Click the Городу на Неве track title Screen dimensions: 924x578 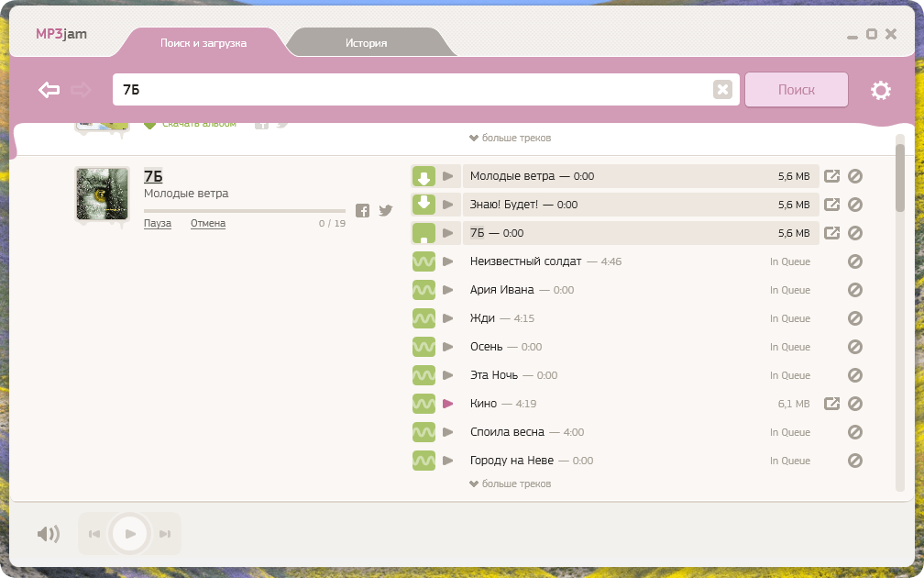[511, 461]
